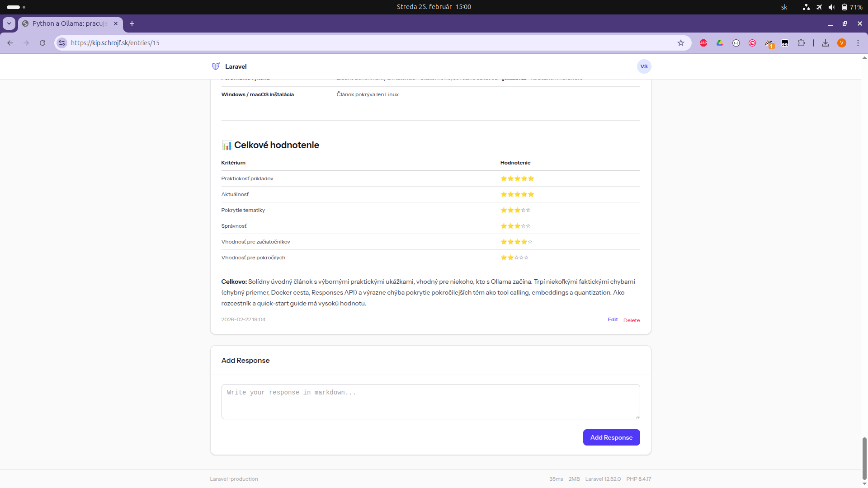Open the volume indicator in top bar
The height and width of the screenshot is (488, 868).
click(831, 7)
